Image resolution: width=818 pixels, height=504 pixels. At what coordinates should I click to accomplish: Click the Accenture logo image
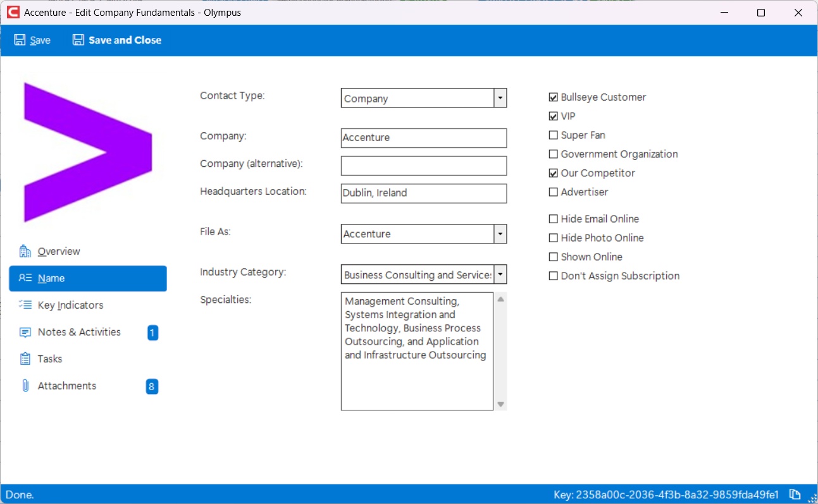88,152
